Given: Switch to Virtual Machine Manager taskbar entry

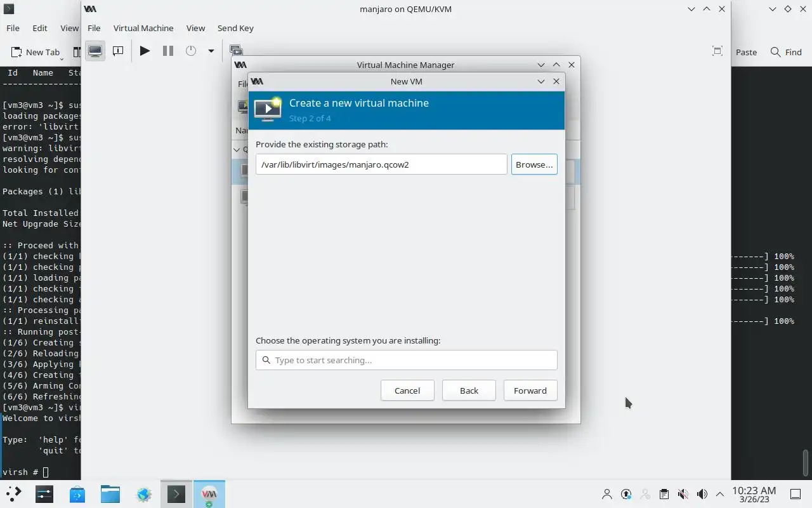Looking at the screenshot, I should click(209, 494).
